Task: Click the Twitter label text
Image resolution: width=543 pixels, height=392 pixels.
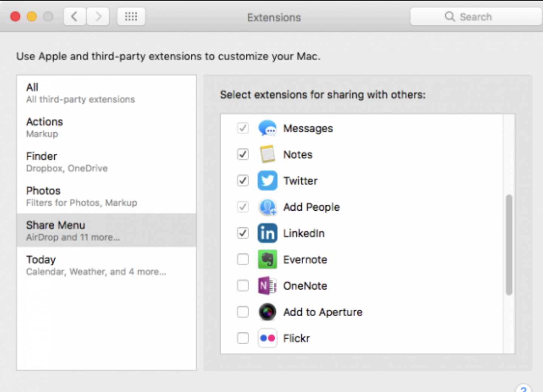Action: [301, 181]
